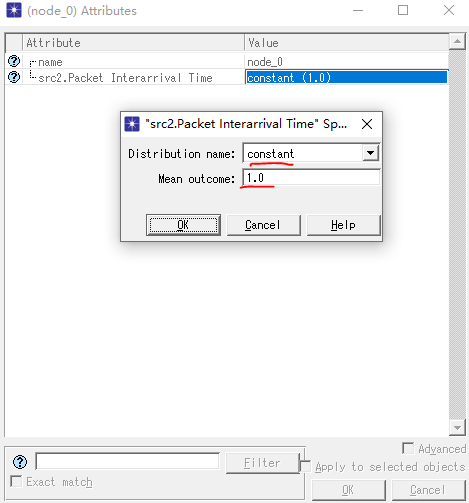Click scrollbar down arrow in attribute list
Screen dimensions: 469x503
point(457,428)
